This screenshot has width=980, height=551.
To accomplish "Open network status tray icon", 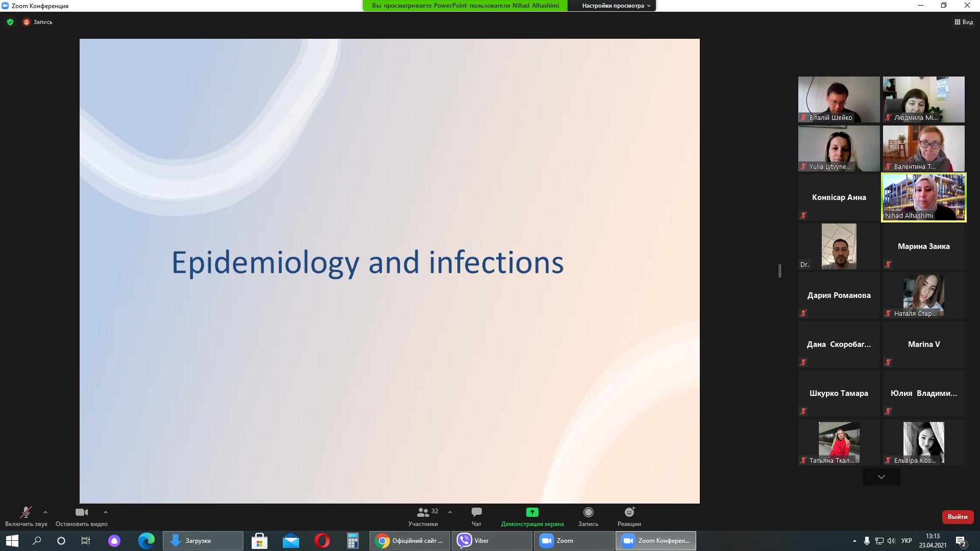I will 879,541.
